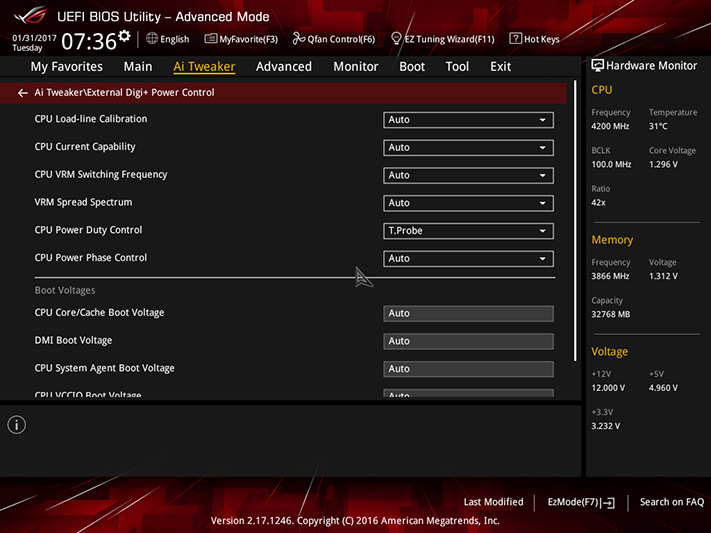Image resolution: width=711 pixels, height=533 pixels.
Task: Click the English language button
Action: (175, 39)
